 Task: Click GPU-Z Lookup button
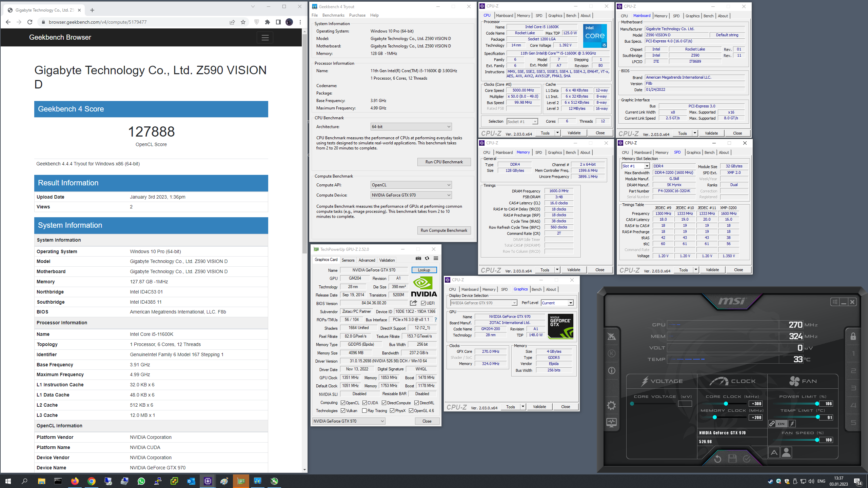click(424, 270)
